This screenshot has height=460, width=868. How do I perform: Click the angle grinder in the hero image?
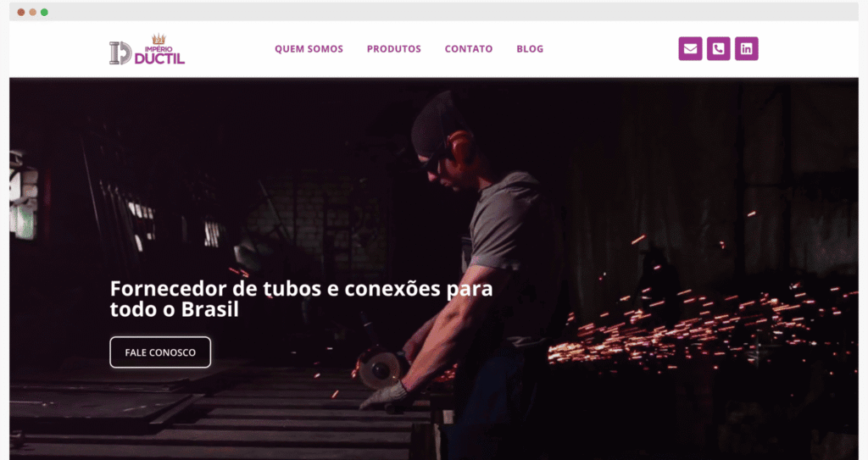point(381,369)
